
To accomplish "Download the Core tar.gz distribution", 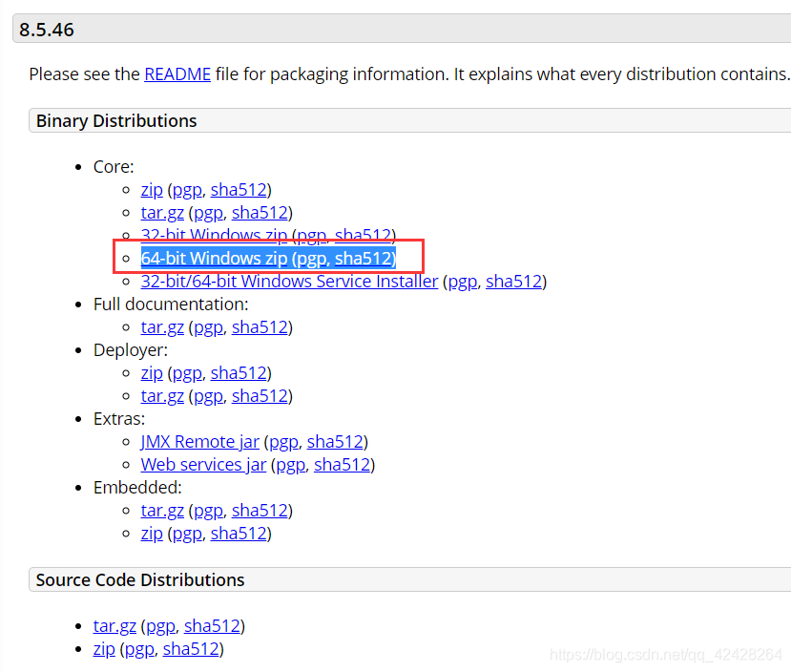I will (162, 213).
